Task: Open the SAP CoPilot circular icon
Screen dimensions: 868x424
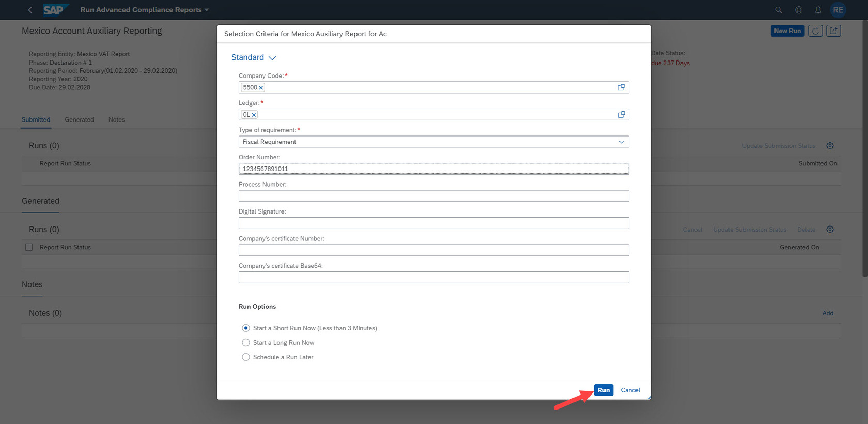Action: click(x=798, y=10)
